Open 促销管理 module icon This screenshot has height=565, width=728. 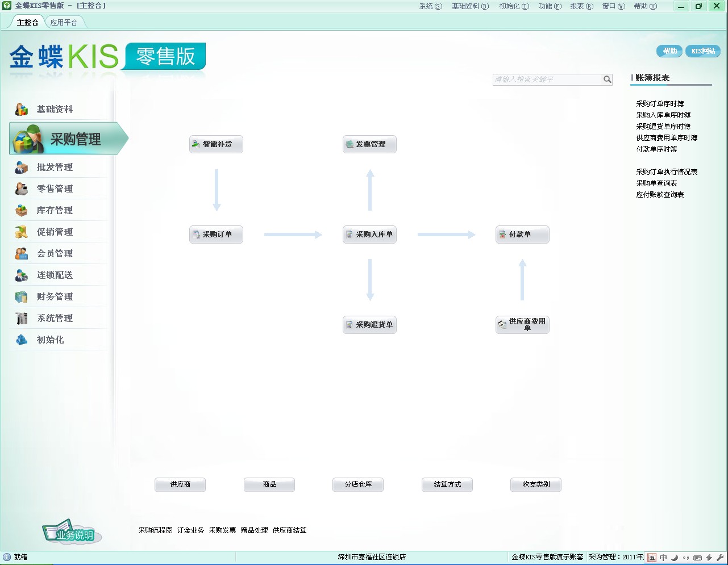[22, 232]
